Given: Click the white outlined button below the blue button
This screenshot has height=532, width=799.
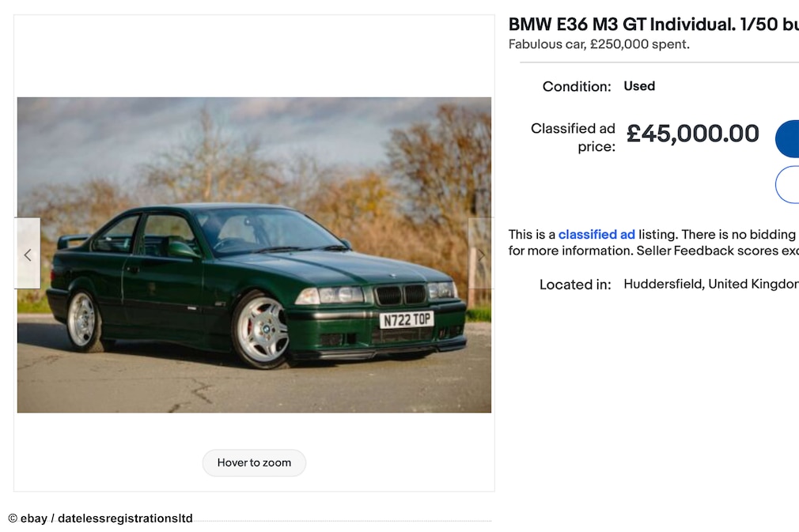Looking at the screenshot, I should 787,184.
